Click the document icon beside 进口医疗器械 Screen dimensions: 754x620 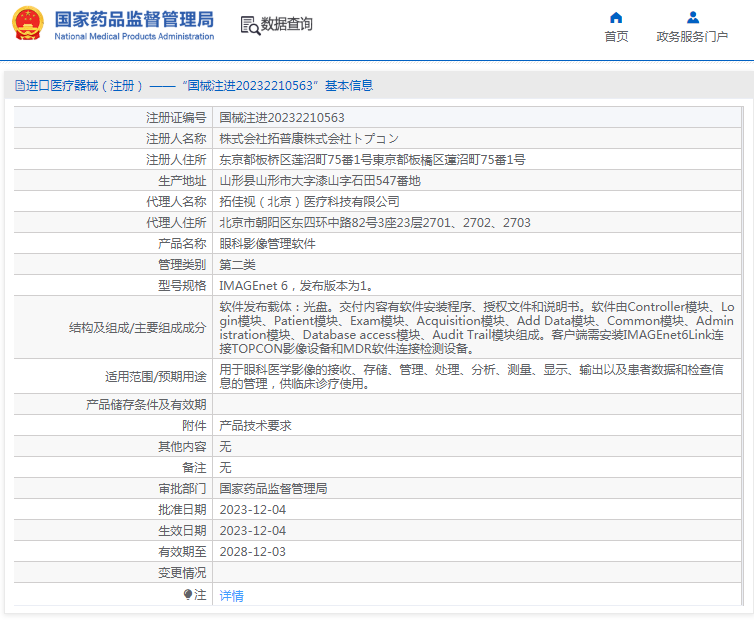[x=20, y=86]
